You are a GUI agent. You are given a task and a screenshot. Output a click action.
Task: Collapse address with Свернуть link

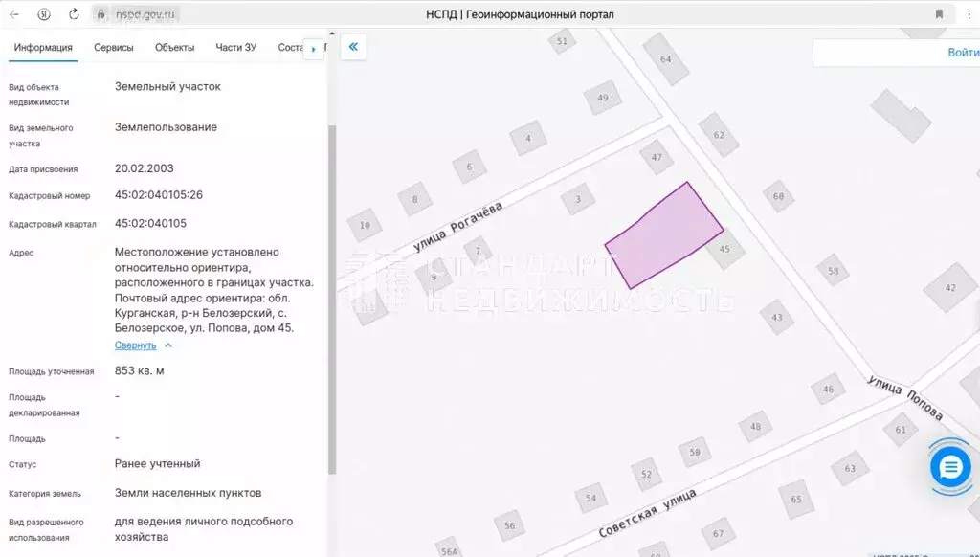pos(136,345)
